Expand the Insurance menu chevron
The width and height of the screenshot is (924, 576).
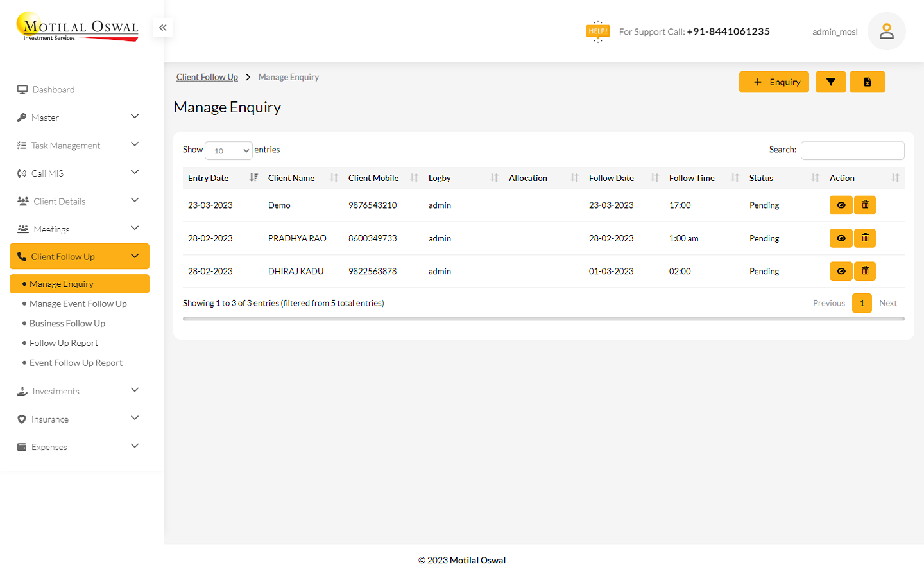135,418
